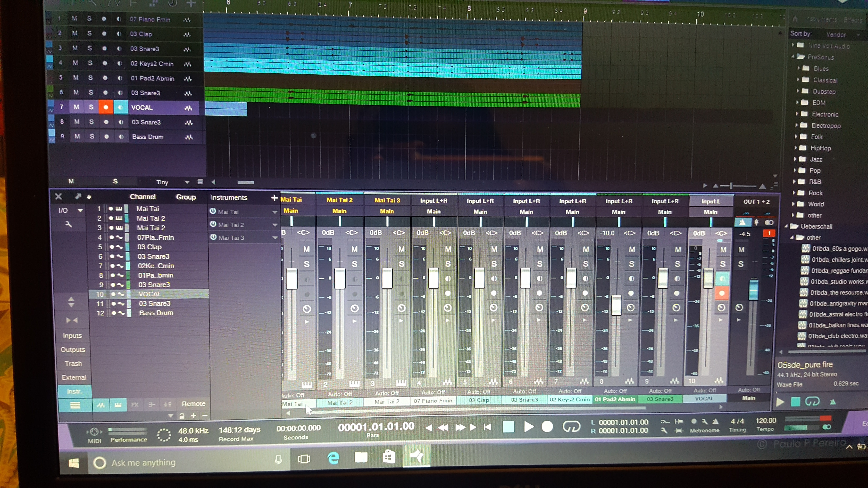
Task: Add an instrument with plus icon
Action: (x=274, y=198)
